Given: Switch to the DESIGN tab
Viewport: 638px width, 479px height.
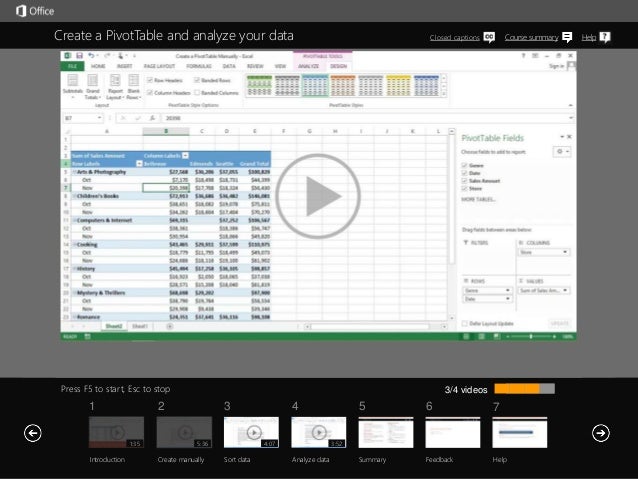Looking at the screenshot, I should tap(339, 66).
